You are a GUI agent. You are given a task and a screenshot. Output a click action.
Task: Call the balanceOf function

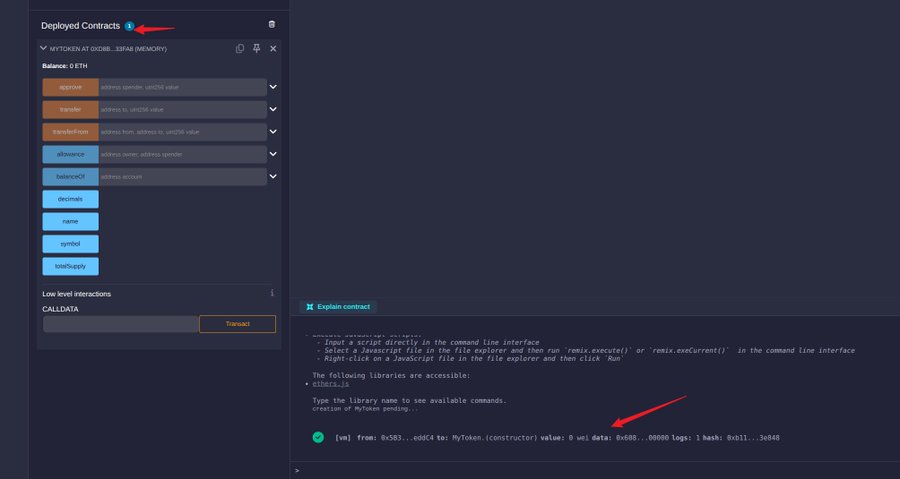click(x=71, y=177)
